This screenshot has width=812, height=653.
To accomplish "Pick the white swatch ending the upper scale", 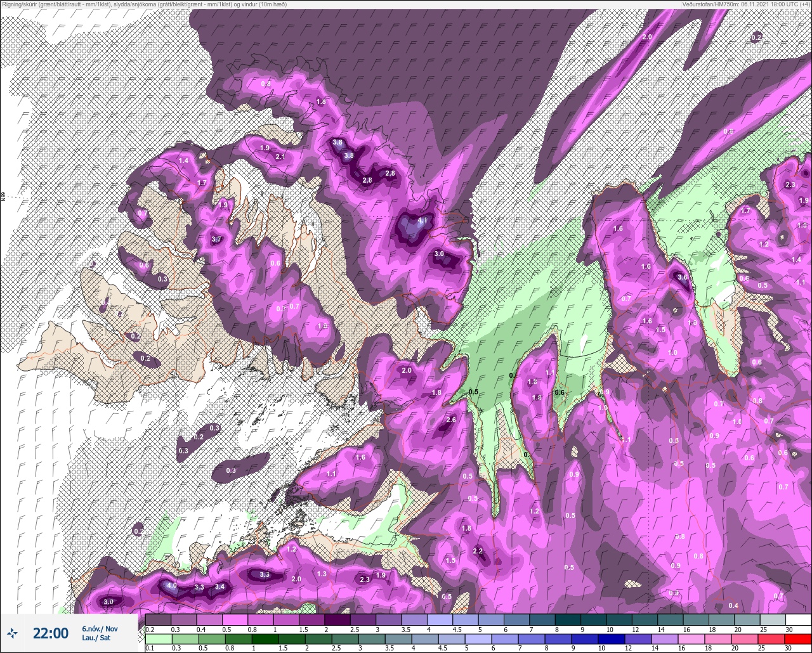I will (x=798, y=619).
